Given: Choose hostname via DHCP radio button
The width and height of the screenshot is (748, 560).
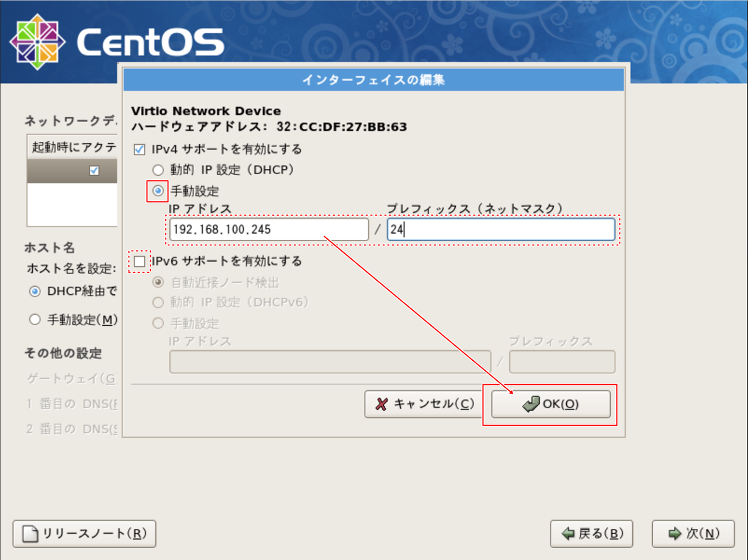Looking at the screenshot, I should (35, 291).
